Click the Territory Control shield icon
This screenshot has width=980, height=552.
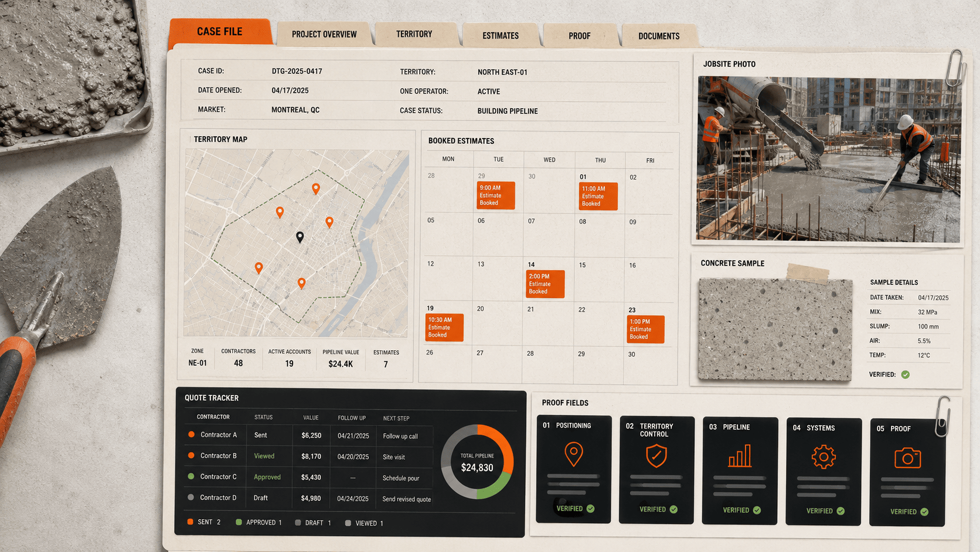click(656, 456)
